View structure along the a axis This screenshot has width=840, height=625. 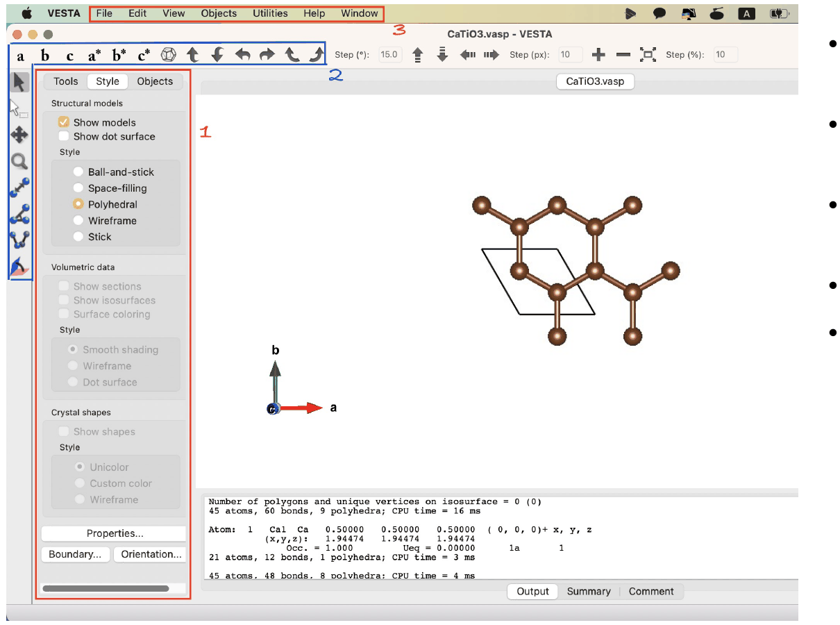point(21,57)
